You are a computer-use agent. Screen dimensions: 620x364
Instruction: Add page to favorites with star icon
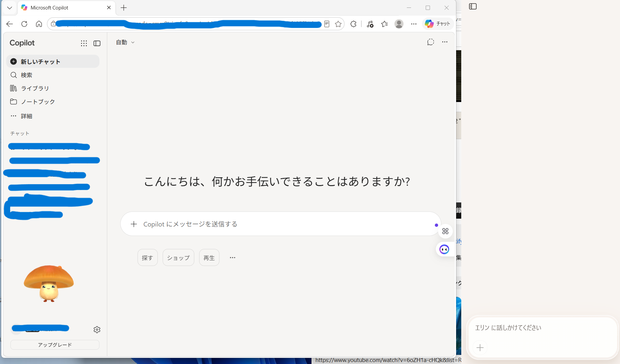338,24
